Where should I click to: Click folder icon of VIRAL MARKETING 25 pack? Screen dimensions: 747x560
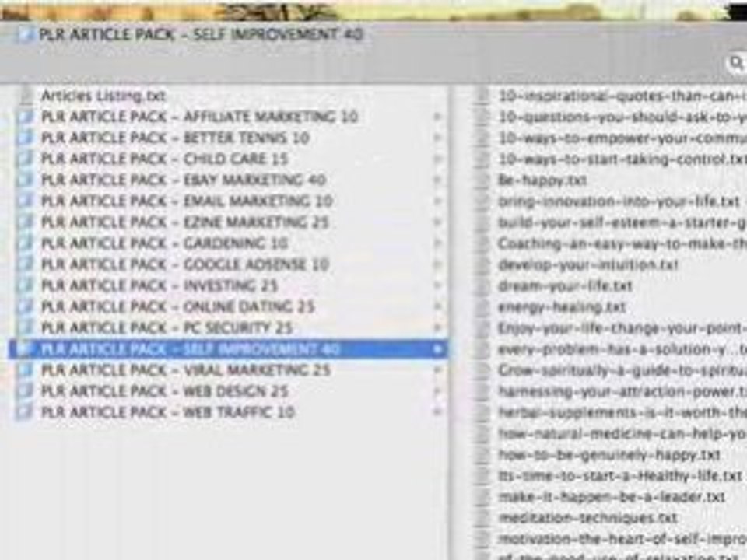click(25, 369)
